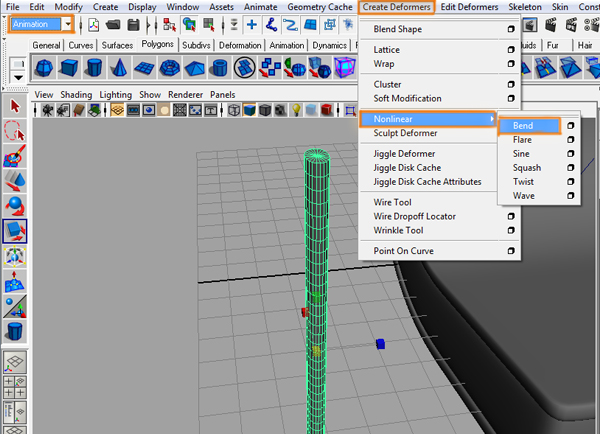This screenshot has height=434, width=600.
Task: Open Blend Shape option box
Action: click(x=511, y=30)
